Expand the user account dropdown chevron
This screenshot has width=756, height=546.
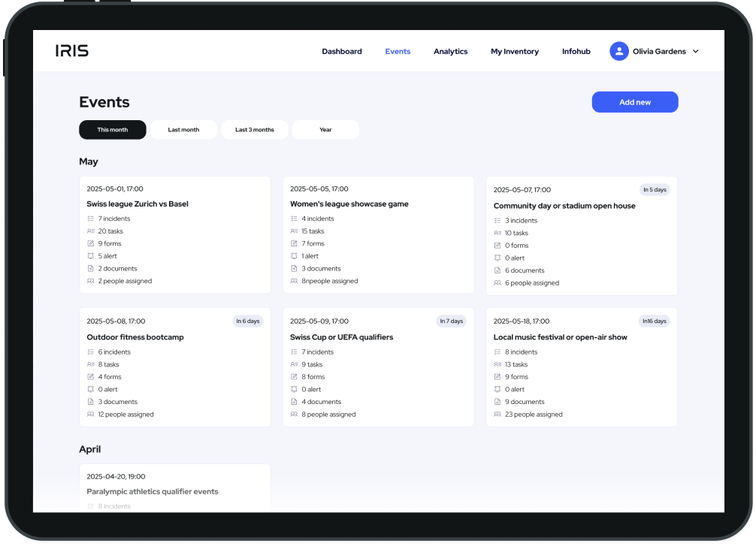point(695,52)
